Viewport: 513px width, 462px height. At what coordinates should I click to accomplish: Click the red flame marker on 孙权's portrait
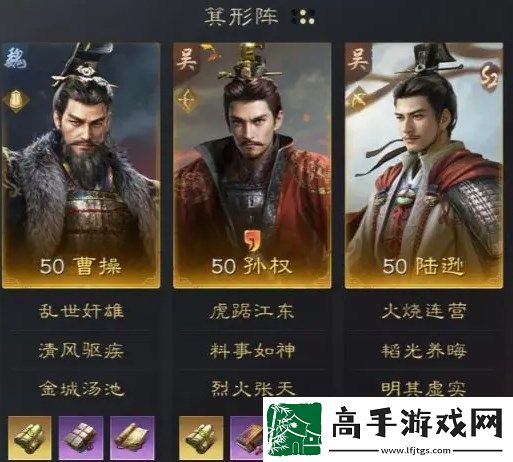click(x=251, y=239)
